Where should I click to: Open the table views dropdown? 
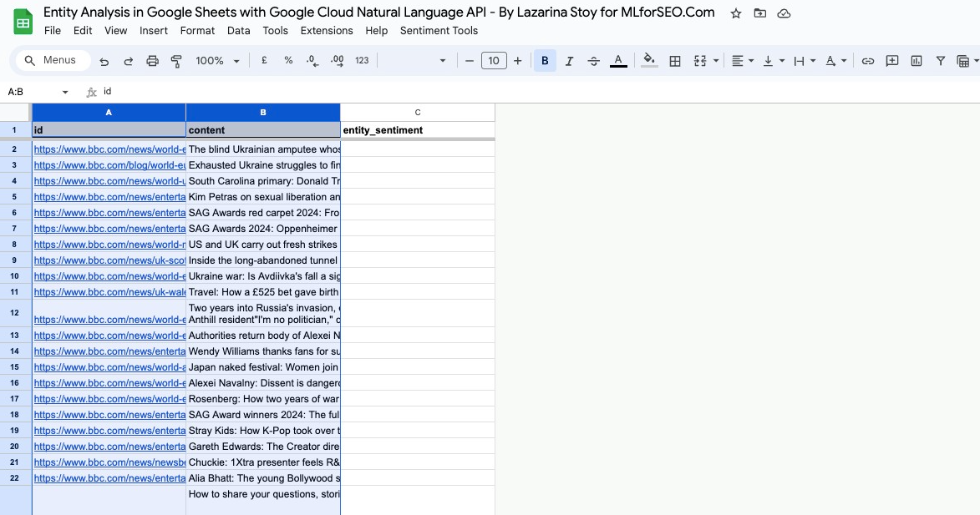pyautogui.click(x=967, y=61)
